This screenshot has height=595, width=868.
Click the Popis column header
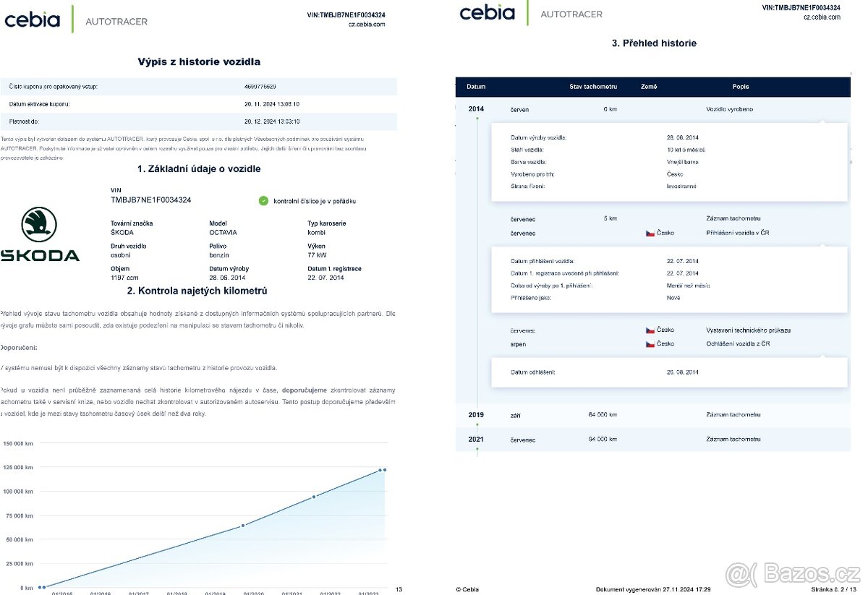point(741,87)
